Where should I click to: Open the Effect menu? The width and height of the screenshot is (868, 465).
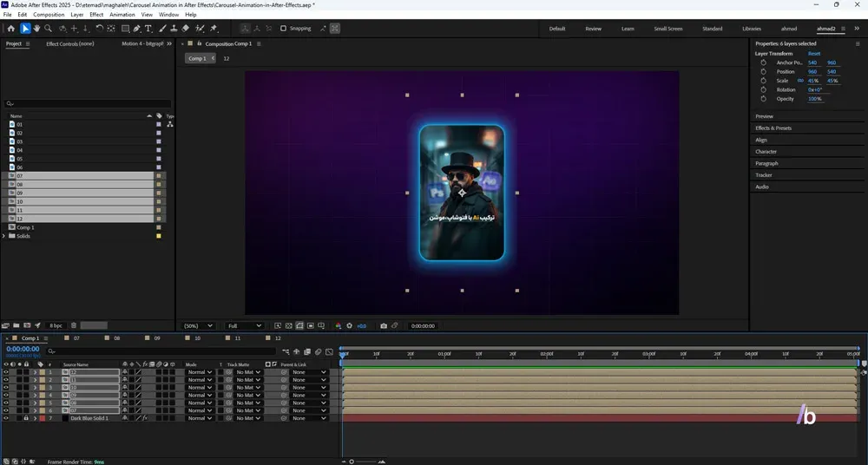coord(96,15)
